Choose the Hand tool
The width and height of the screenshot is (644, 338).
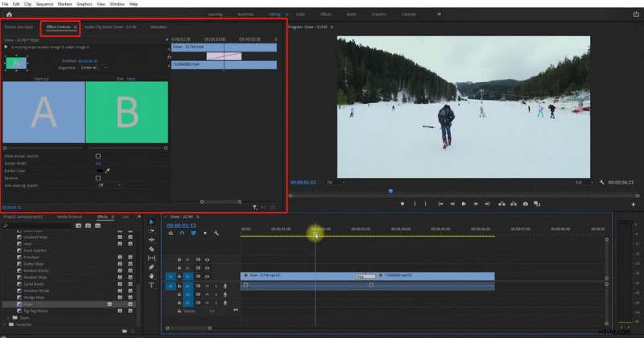coord(151,276)
